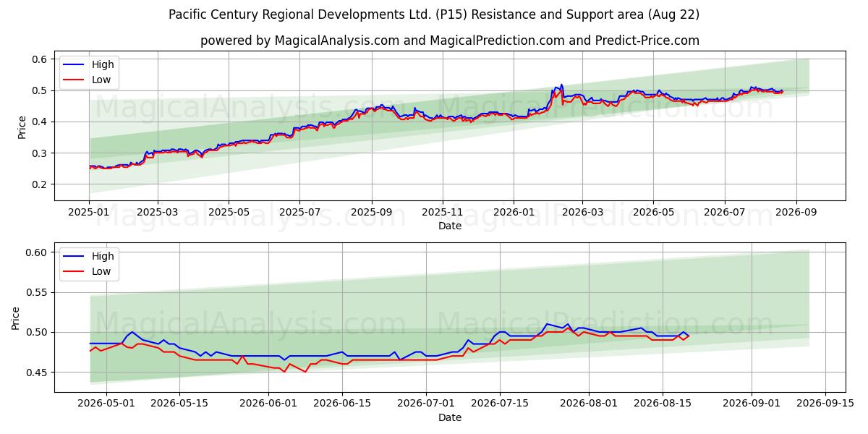Click the bottom chart x-axis label 2026-08-15
This screenshot has width=868, height=434.
(x=662, y=405)
